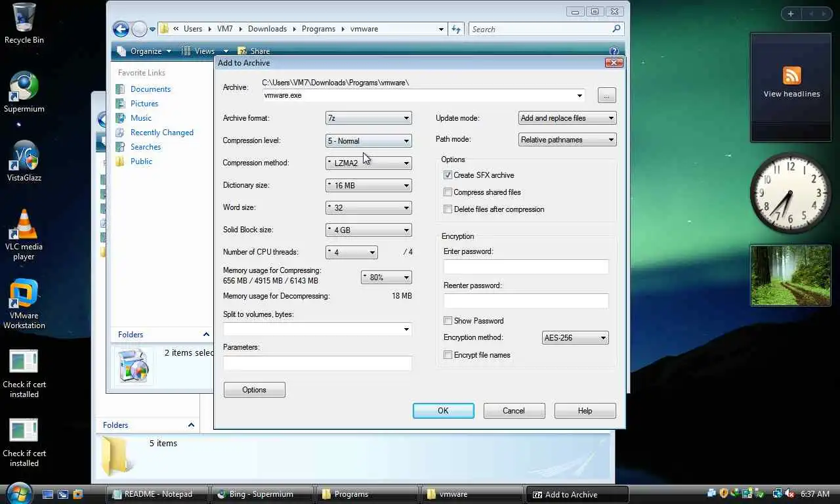
Task: Open Documents in Favorite Links
Action: coord(150,89)
